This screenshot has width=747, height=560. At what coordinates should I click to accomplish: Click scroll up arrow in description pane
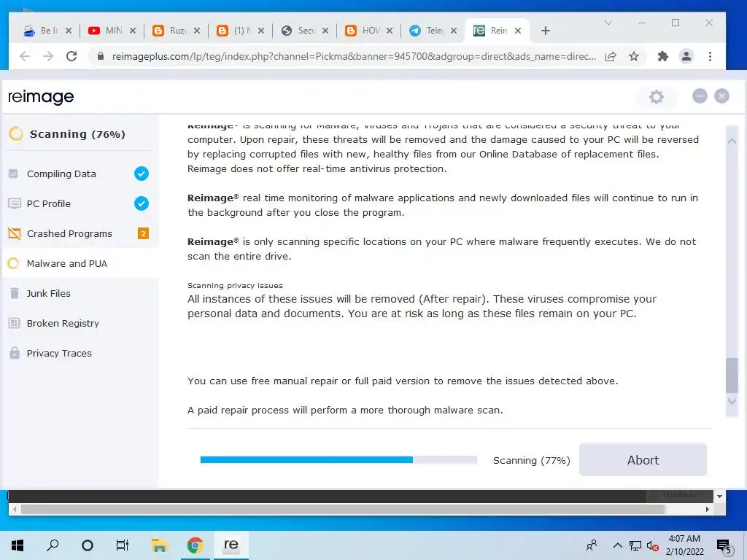(x=732, y=141)
